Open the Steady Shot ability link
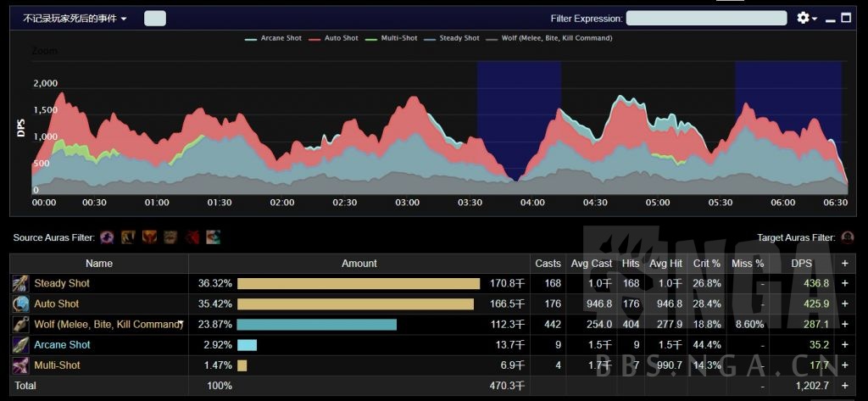The height and width of the screenshot is (401, 868). [62, 283]
